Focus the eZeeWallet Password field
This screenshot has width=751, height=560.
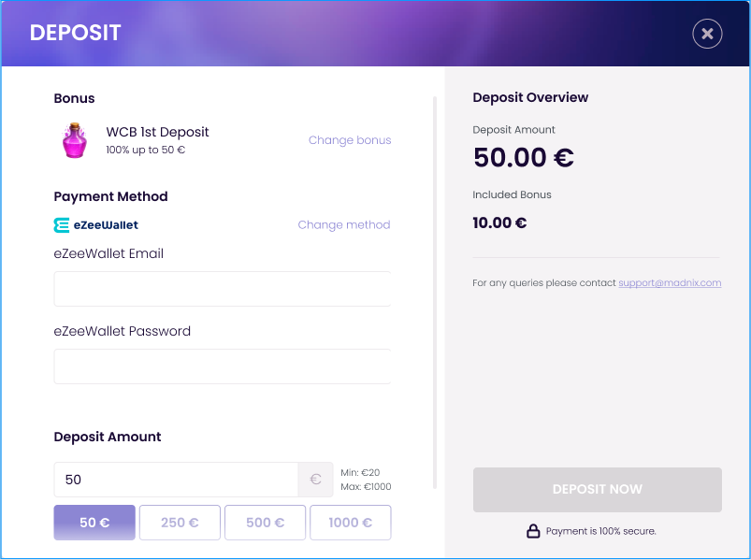click(x=222, y=366)
